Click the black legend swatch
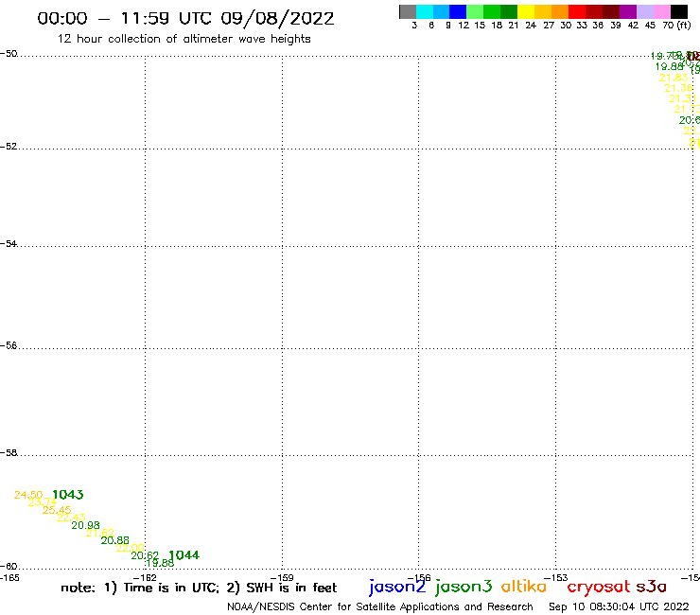Image resolution: width=700 pixels, height=615 pixels. 678,12
